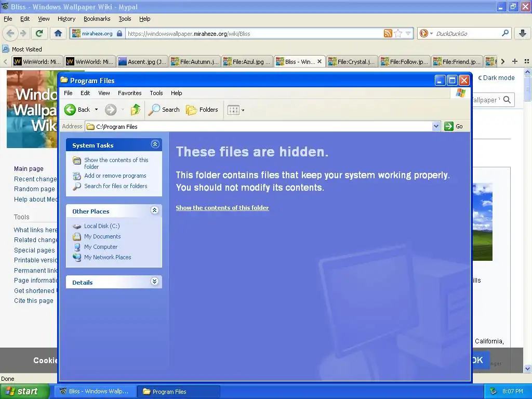532x399 pixels.
Task: Open the URL bar history dropdown
Action: point(408,33)
